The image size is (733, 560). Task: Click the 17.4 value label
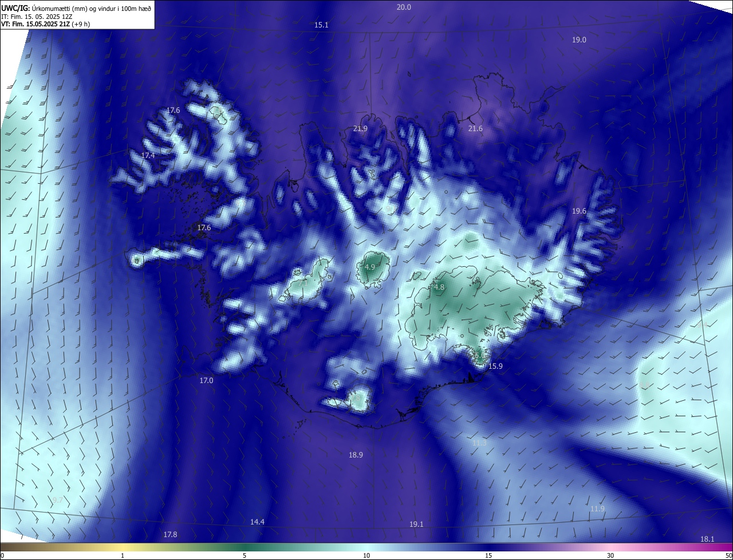tap(148, 155)
